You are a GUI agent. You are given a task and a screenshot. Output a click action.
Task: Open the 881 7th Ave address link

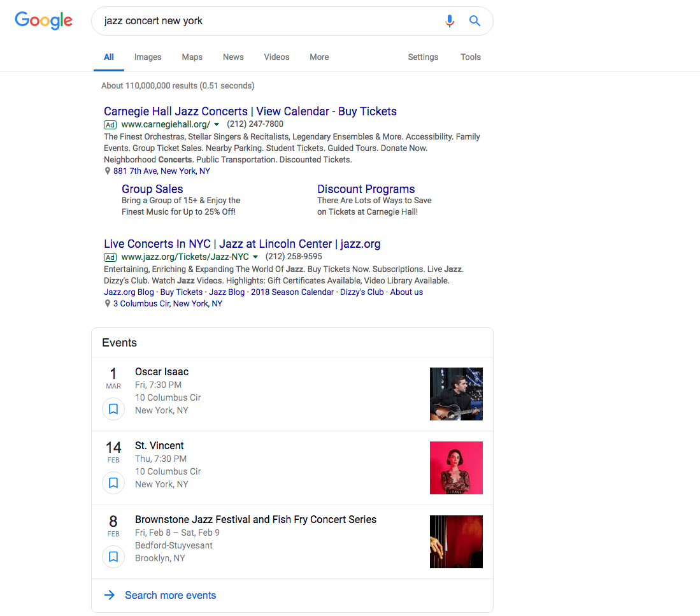coord(162,171)
